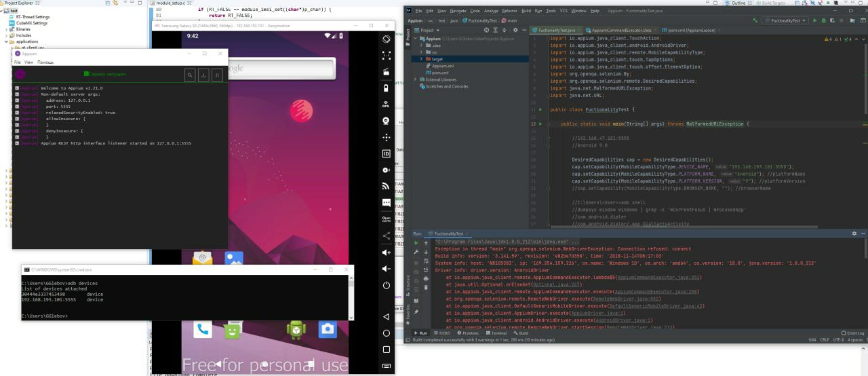
Task: Open Project view selector dropdown in IntelliJ
Action: 431,31
